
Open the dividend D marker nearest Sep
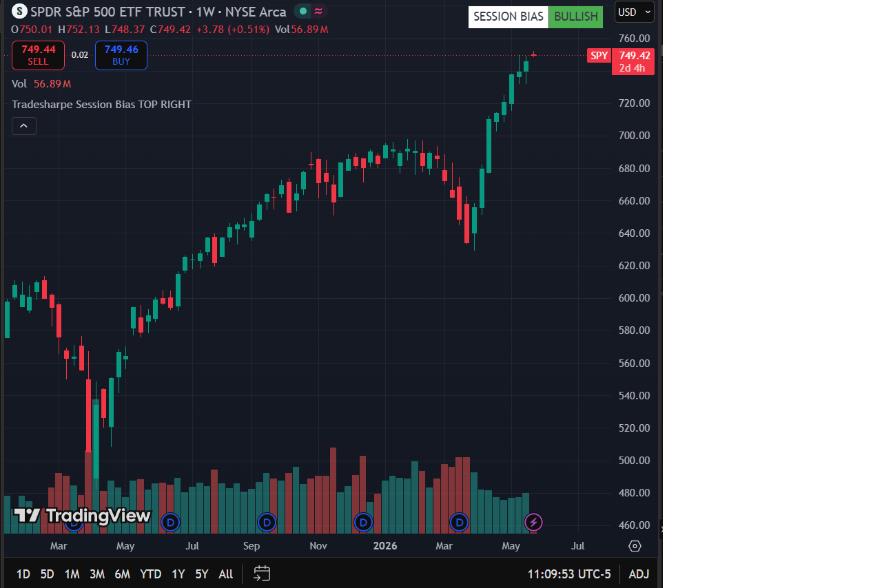[267, 523]
